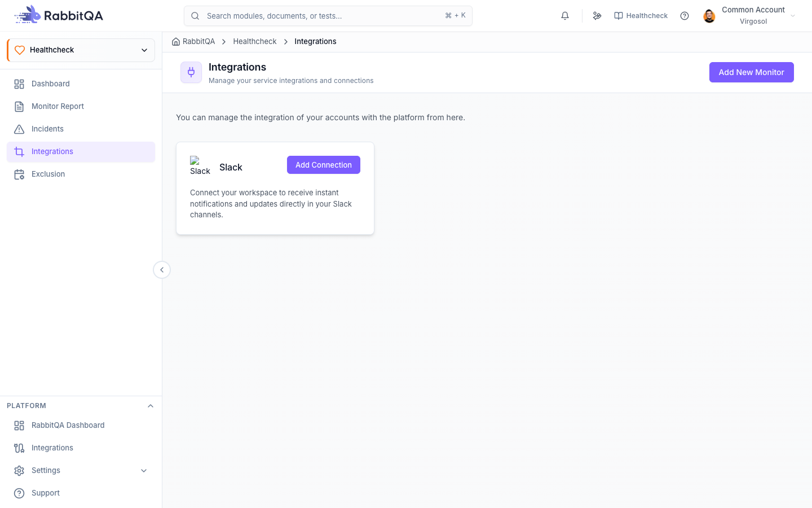
Task: Open the help question mark icon
Action: tap(685, 16)
